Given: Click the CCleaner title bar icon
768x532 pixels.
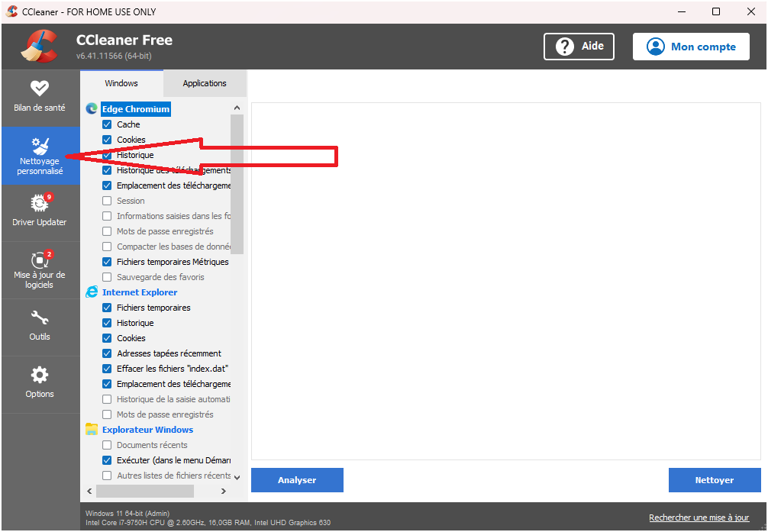Looking at the screenshot, I should pyautogui.click(x=11, y=11).
